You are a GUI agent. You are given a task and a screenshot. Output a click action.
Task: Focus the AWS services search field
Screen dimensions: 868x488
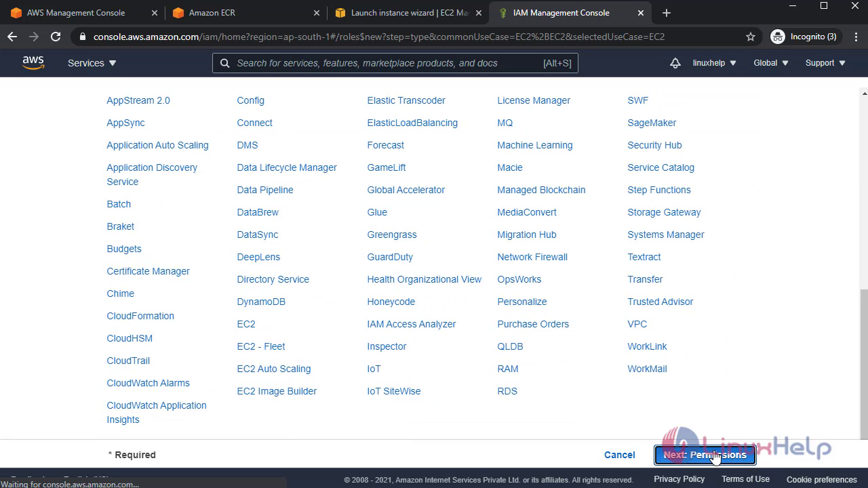click(x=395, y=63)
